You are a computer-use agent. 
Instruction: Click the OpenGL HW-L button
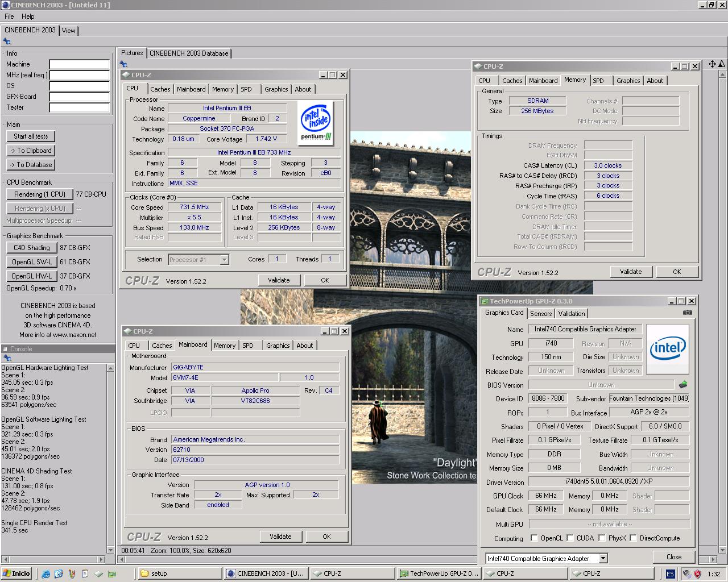32,276
